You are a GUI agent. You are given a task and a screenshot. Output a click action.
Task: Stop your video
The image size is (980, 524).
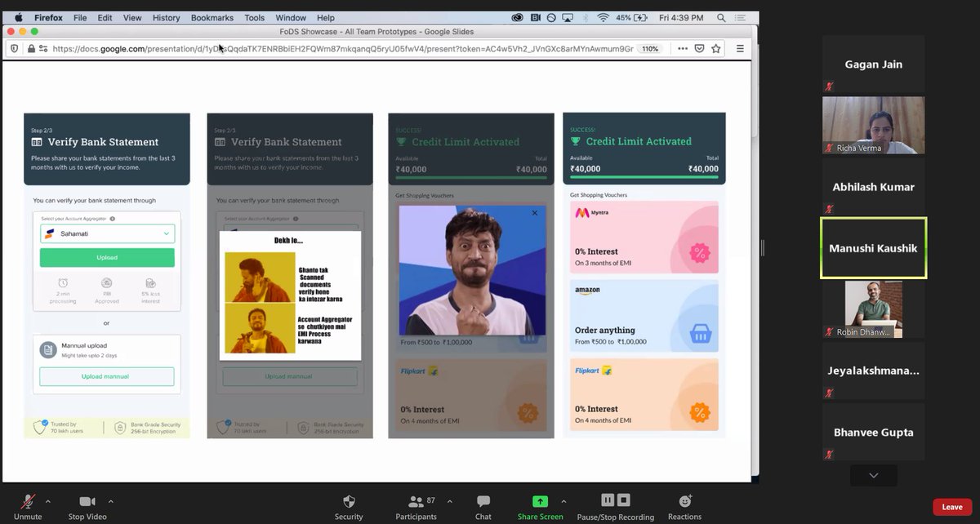coord(87,502)
